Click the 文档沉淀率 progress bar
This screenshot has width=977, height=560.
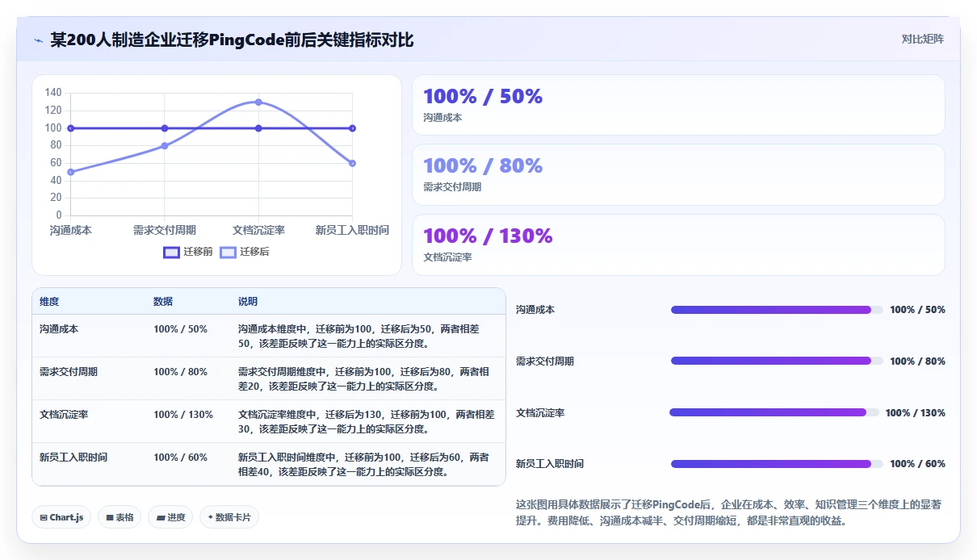click(x=774, y=412)
